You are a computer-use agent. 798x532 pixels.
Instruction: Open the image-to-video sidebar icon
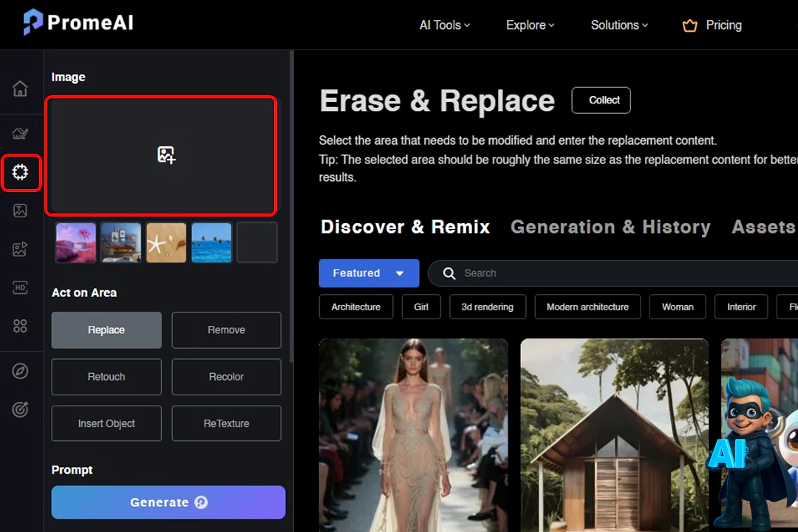(x=20, y=250)
